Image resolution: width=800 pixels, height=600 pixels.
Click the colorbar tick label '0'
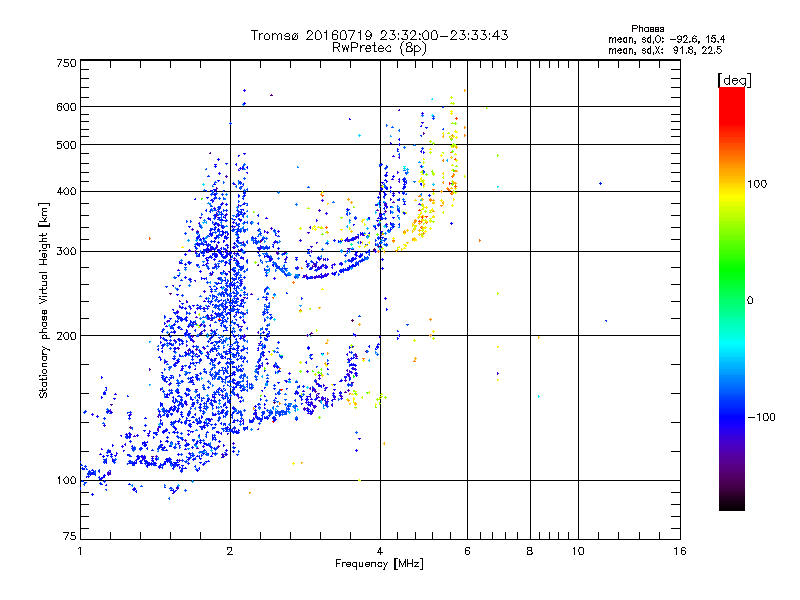coord(750,301)
